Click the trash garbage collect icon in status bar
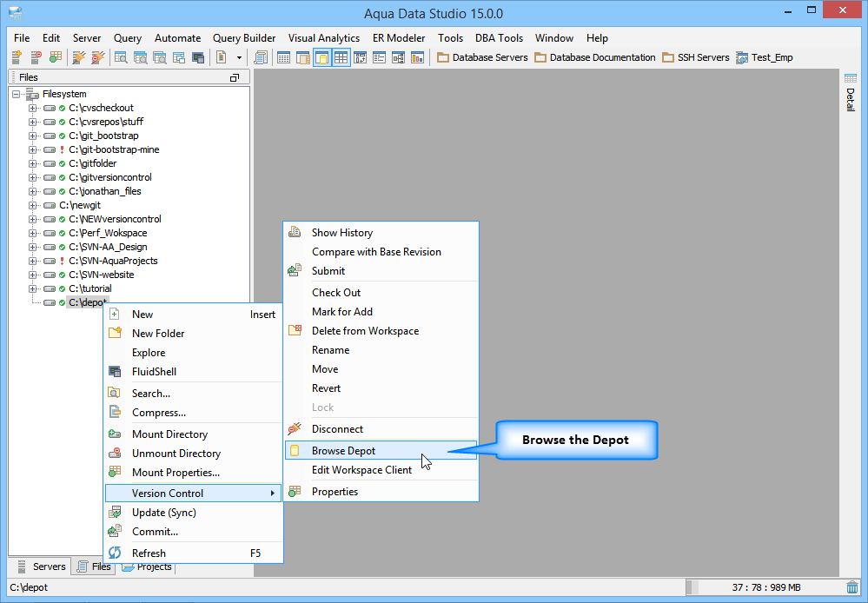Viewport: 868px width, 603px height. point(852,587)
